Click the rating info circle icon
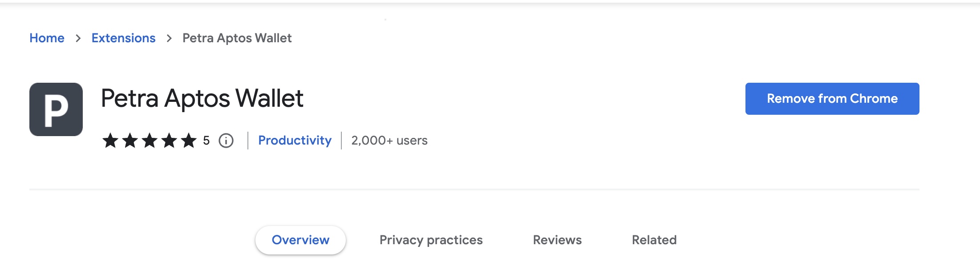980x274 pixels. pyautogui.click(x=226, y=141)
